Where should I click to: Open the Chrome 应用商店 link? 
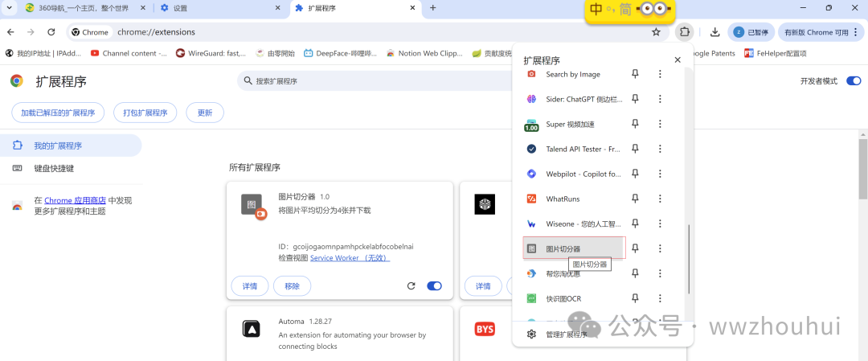click(x=75, y=200)
